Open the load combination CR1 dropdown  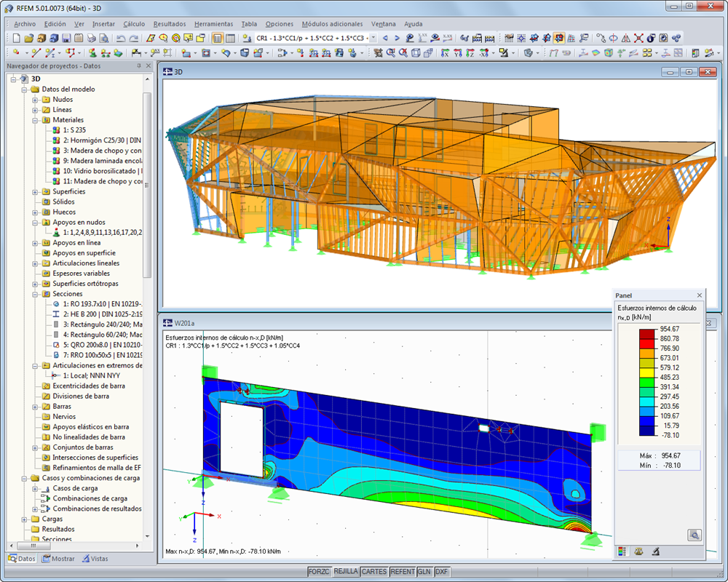click(x=373, y=35)
